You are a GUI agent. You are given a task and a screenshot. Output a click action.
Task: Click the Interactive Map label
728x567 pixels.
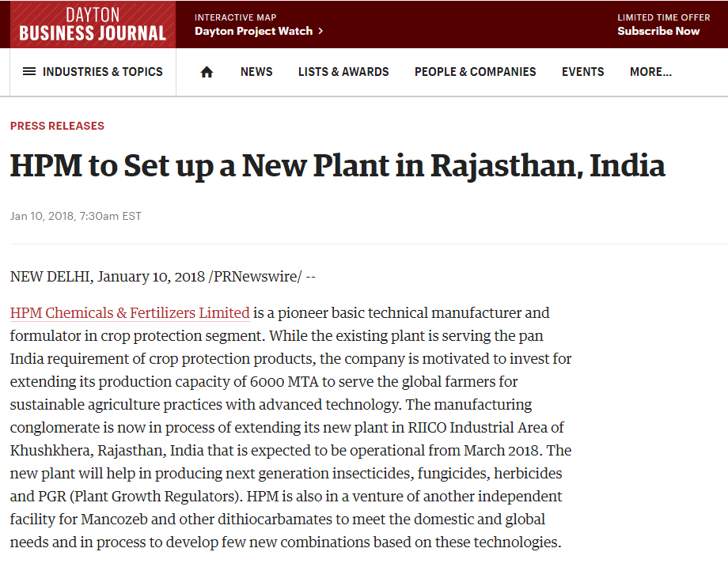point(235,17)
